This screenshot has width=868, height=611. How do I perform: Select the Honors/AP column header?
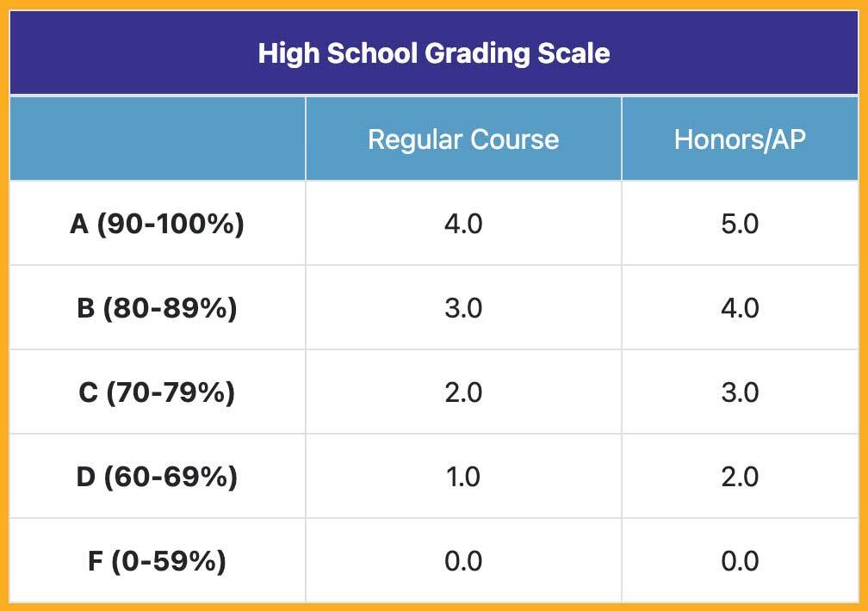click(x=740, y=139)
